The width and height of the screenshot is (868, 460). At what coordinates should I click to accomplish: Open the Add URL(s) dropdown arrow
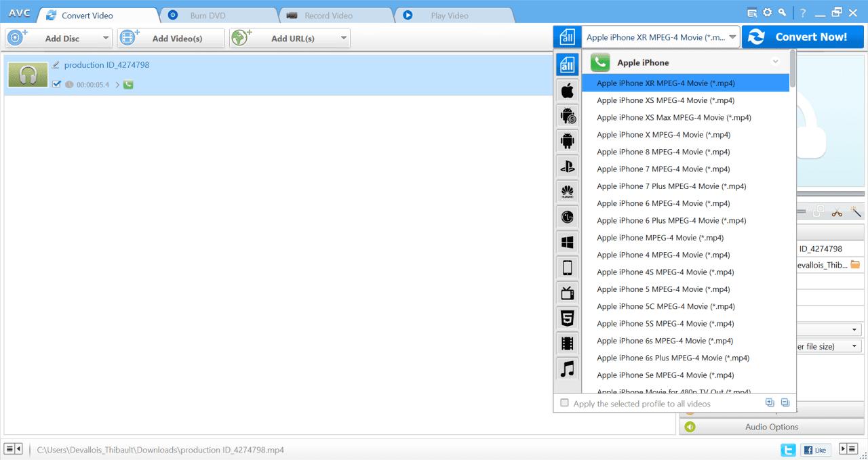pyautogui.click(x=344, y=38)
